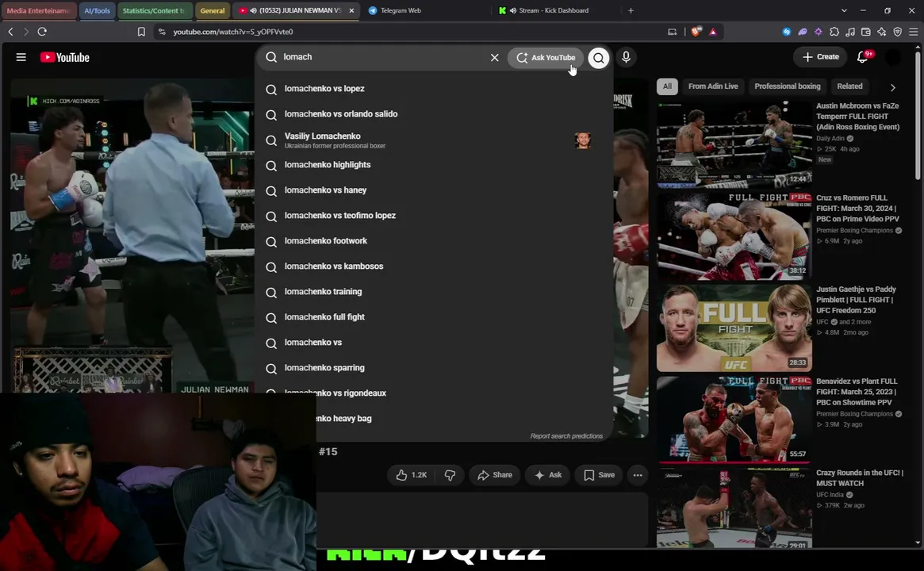Bookmark this page in the address bar

click(x=141, y=32)
